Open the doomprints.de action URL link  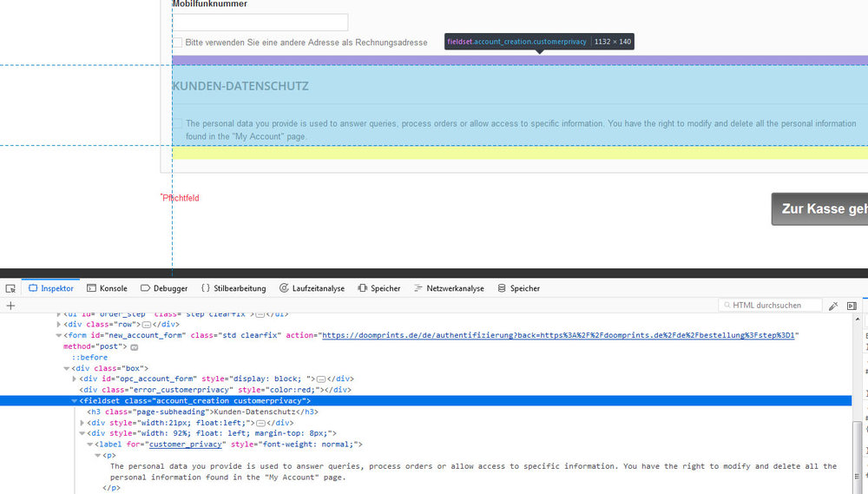(558, 336)
